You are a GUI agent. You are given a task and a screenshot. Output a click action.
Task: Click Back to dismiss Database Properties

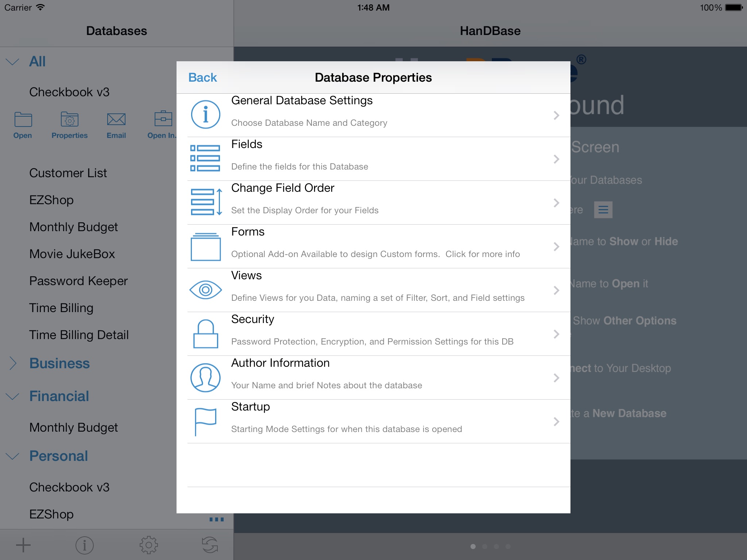coord(202,77)
